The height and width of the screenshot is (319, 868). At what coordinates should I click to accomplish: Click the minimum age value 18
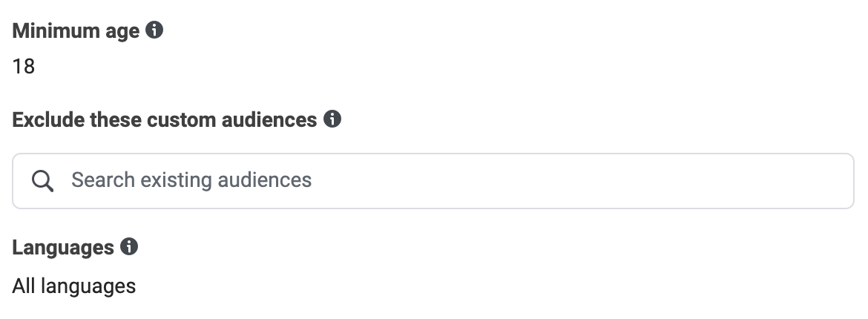[x=24, y=67]
